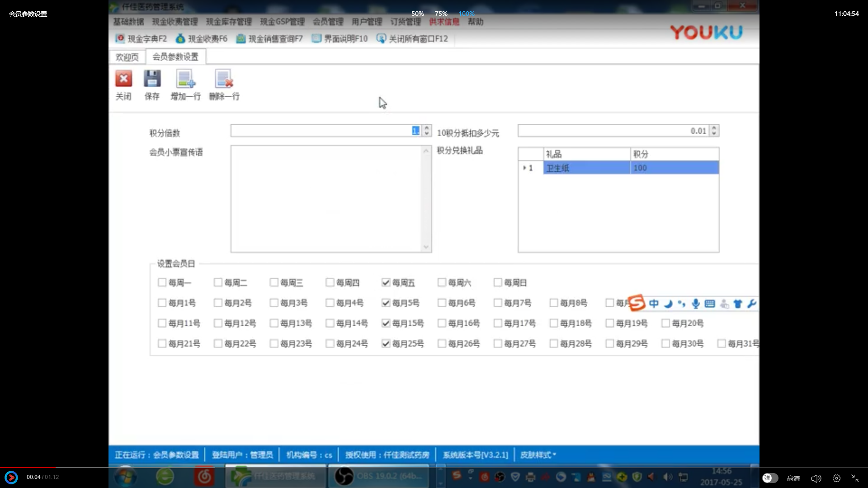Image resolution: width=868 pixels, height=488 pixels.
Task: Open 现金字典F2 toolbar shortcut
Action: (141, 39)
